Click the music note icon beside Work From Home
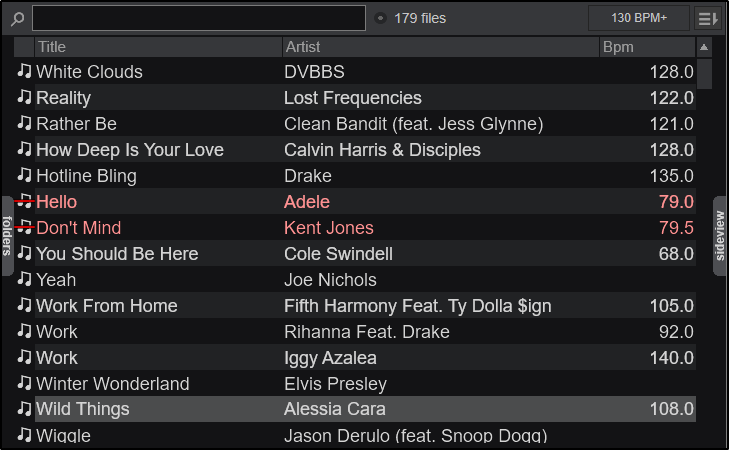Image resolution: width=729 pixels, height=450 pixels. [x=24, y=305]
